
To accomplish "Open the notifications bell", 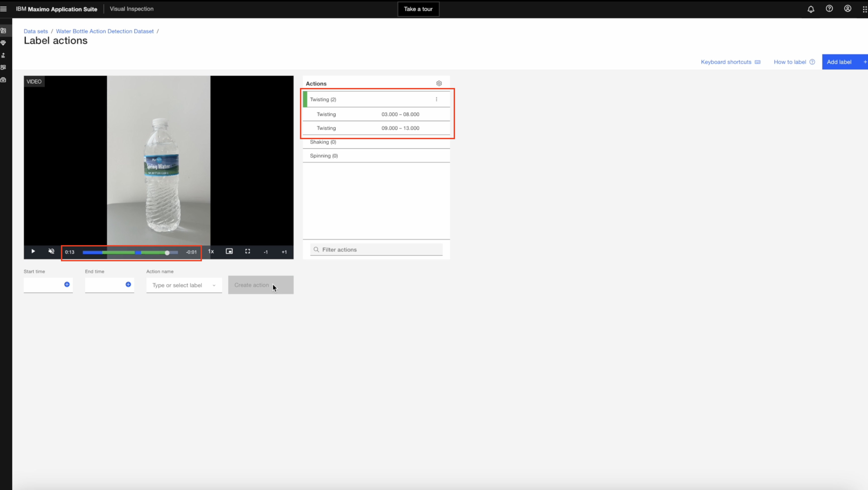I will coord(811,9).
